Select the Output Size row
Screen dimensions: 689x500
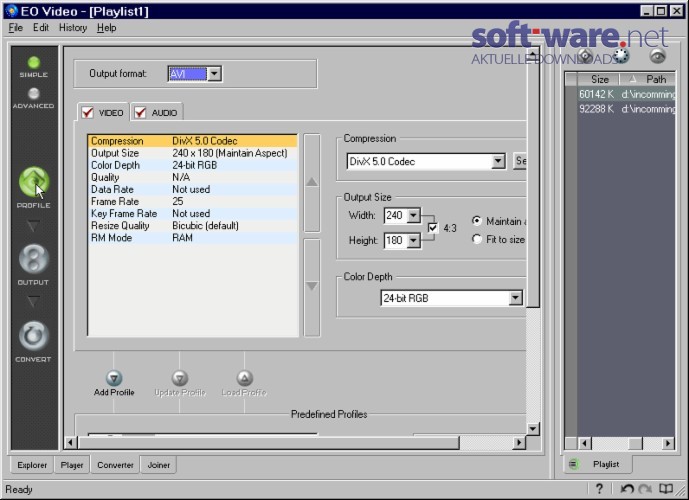(x=192, y=153)
